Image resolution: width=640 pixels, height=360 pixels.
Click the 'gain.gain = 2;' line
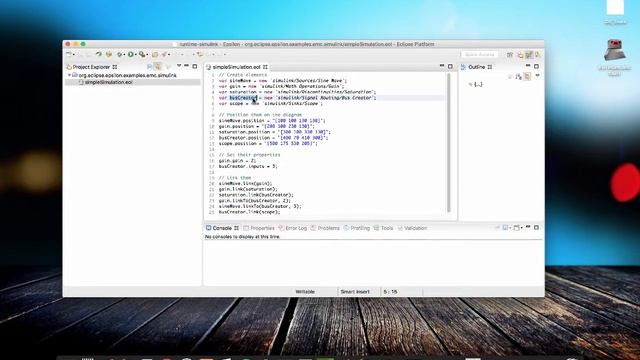pyautogui.click(x=237, y=161)
